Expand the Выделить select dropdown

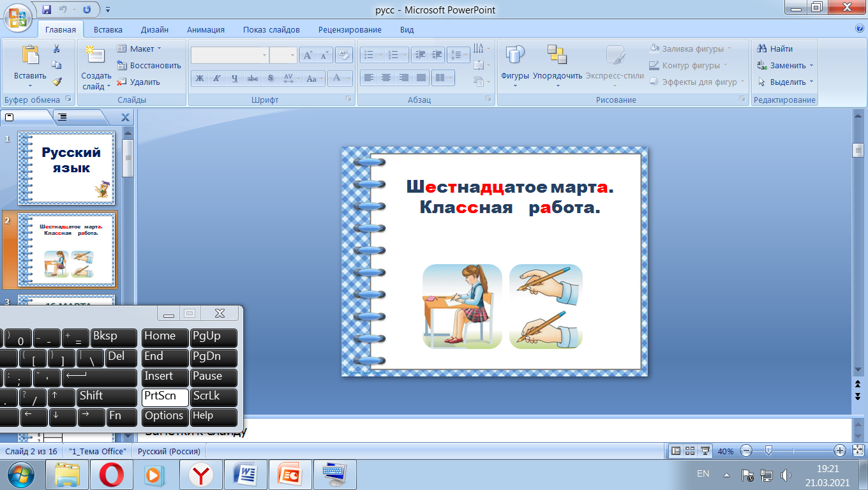(x=786, y=82)
